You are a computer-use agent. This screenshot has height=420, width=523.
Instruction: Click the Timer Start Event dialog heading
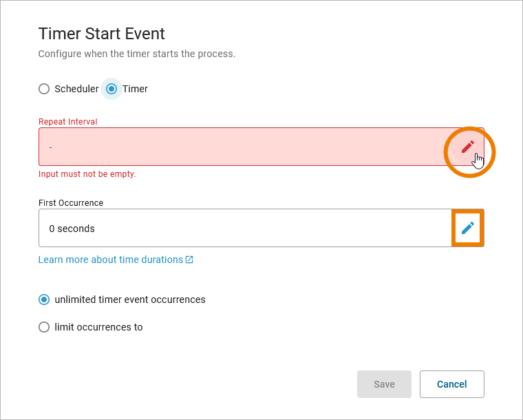click(101, 34)
